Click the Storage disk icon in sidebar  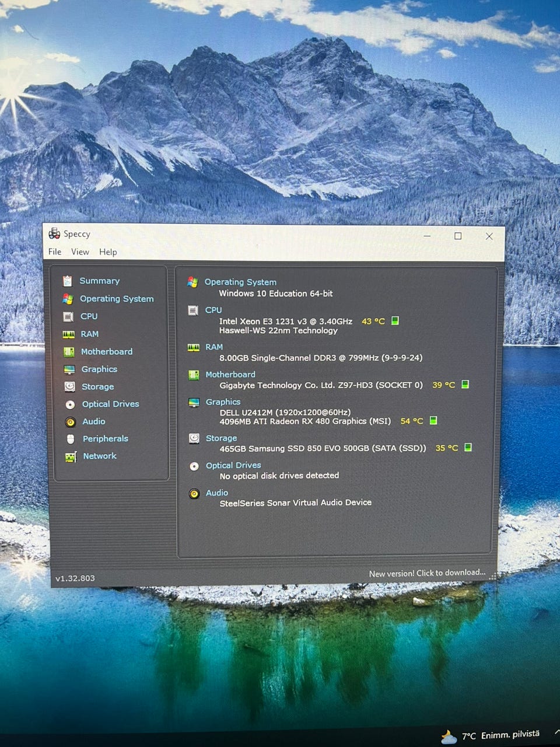pos(69,386)
